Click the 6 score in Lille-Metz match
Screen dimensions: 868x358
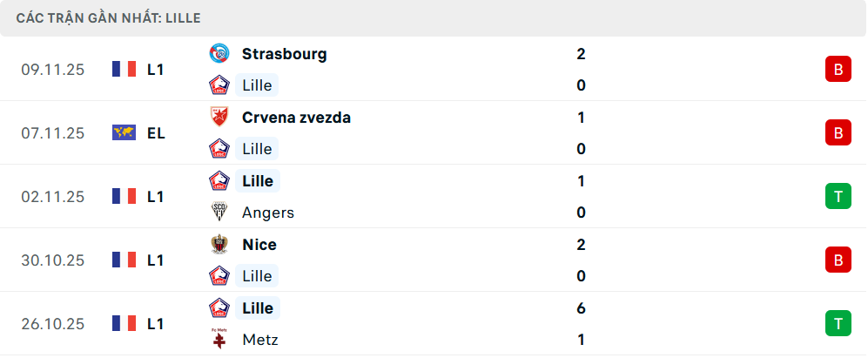pyautogui.click(x=581, y=308)
